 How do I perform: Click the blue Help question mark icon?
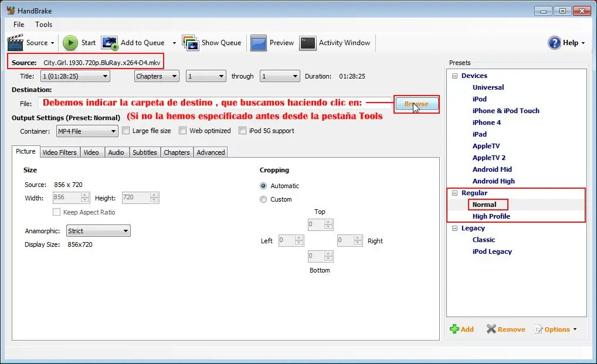[x=554, y=43]
